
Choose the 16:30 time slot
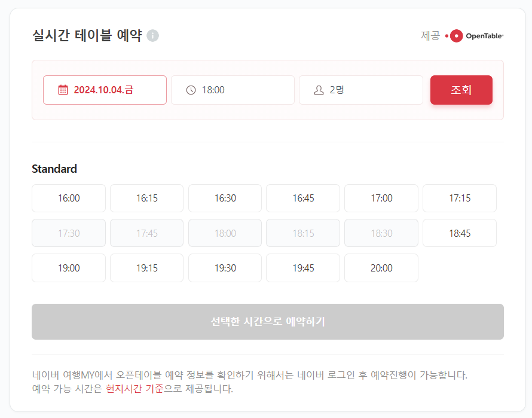coord(225,199)
